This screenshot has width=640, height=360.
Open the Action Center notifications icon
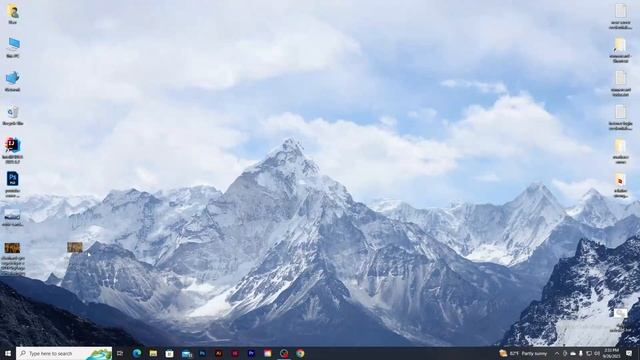(x=629, y=353)
